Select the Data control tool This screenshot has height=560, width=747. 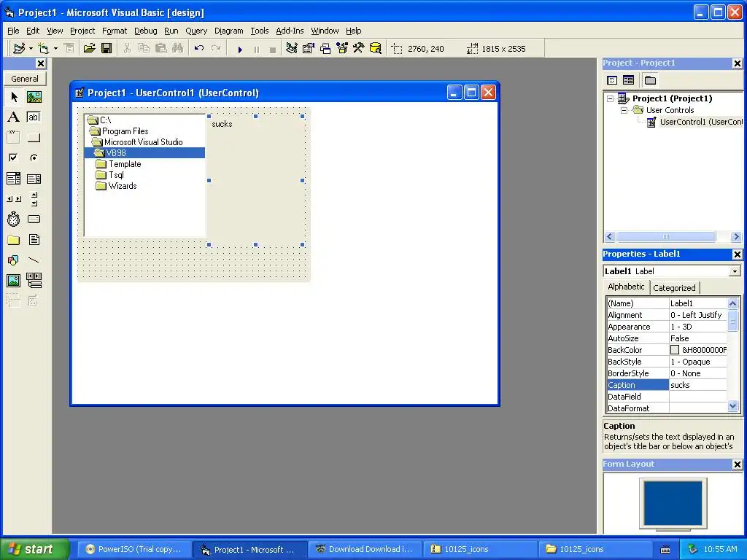click(x=34, y=281)
